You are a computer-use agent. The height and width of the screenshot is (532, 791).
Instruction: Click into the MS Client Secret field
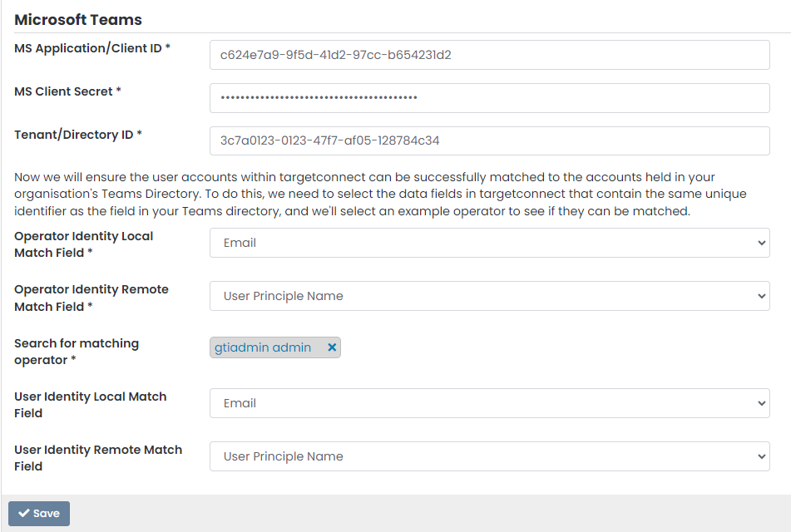489,98
